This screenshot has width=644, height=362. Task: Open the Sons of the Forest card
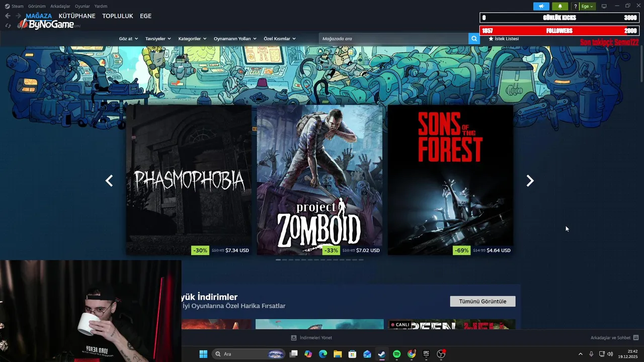[450, 180]
